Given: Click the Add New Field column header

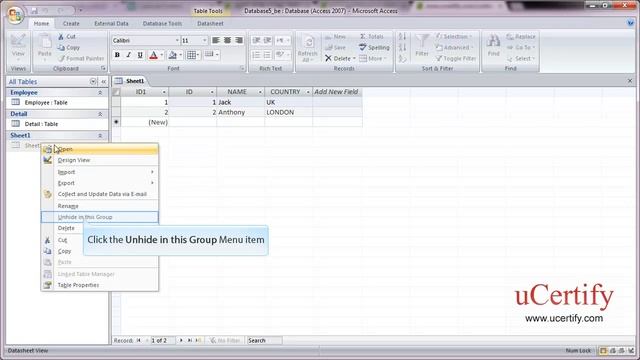Looking at the screenshot, I should coord(337,92).
